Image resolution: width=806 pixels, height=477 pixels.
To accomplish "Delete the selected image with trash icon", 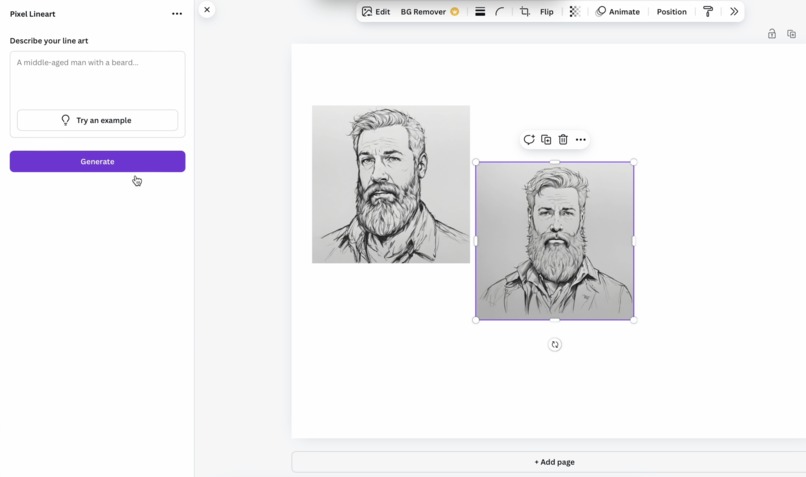I will 563,139.
